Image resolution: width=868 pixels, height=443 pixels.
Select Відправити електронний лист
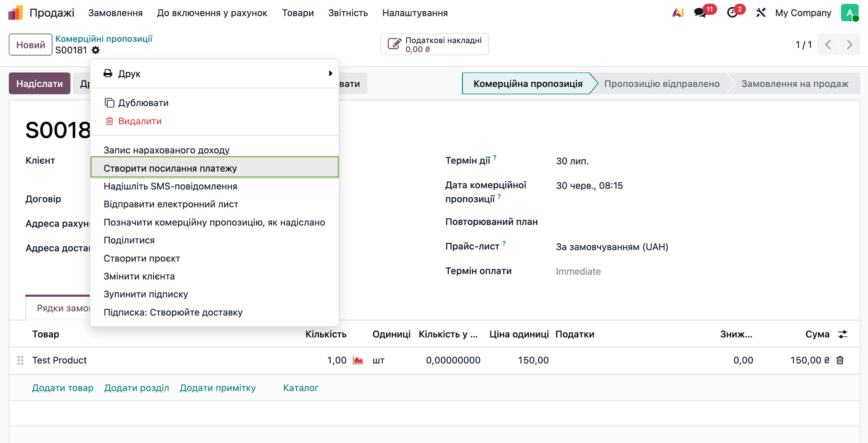214,204
